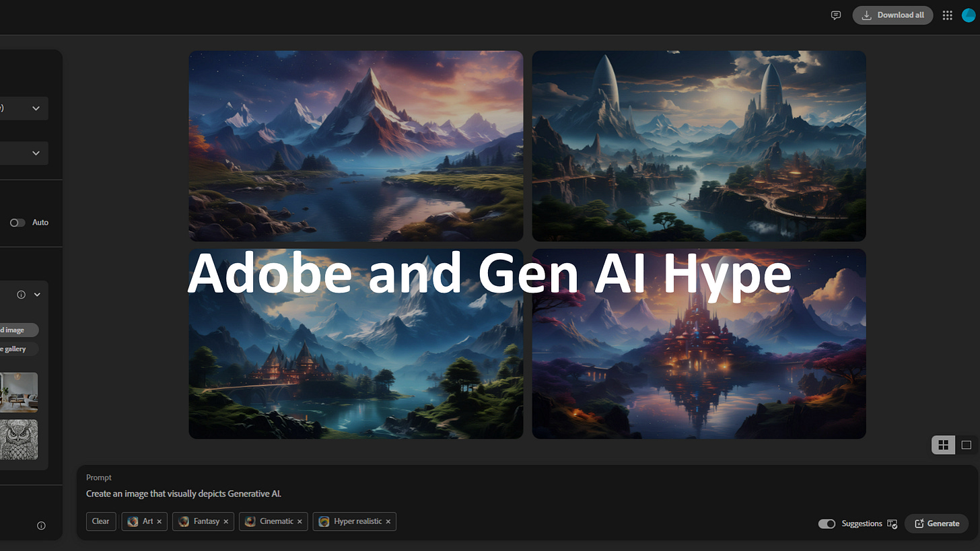Remove the Hyper realistic style tag
Image resolution: width=980 pixels, height=551 pixels.
pos(388,521)
